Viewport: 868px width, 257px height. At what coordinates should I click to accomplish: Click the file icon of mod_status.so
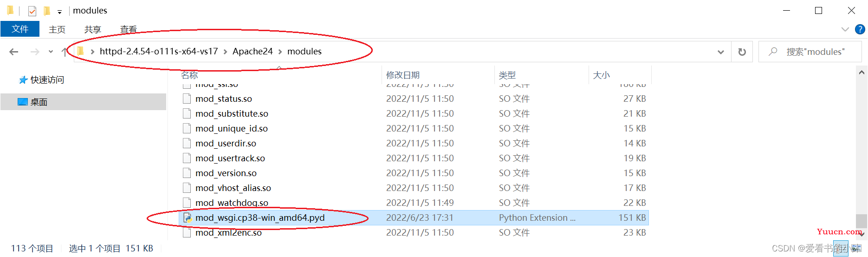pyautogui.click(x=187, y=99)
